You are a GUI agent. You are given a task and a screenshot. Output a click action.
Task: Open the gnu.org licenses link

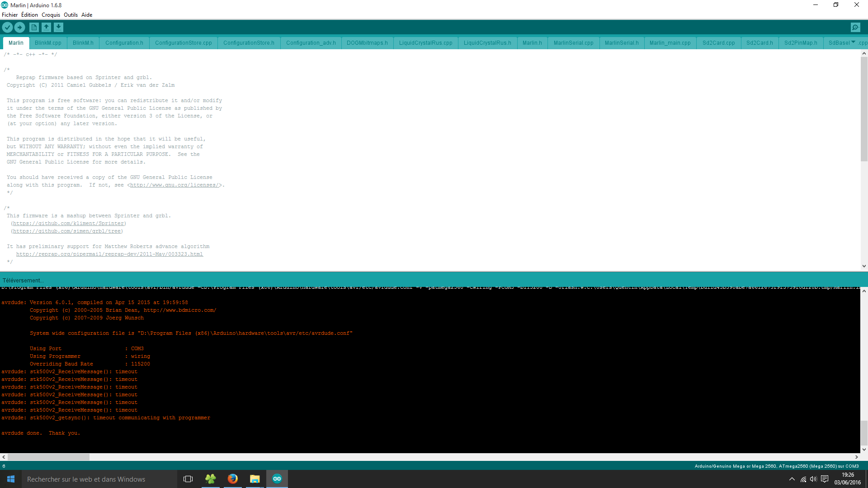pyautogui.click(x=175, y=185)
